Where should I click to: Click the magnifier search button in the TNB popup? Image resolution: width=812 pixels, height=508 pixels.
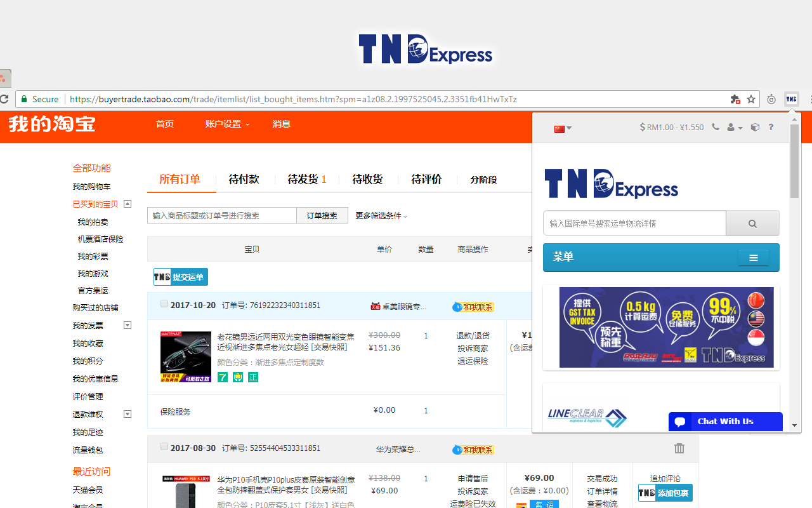point(752,224)
